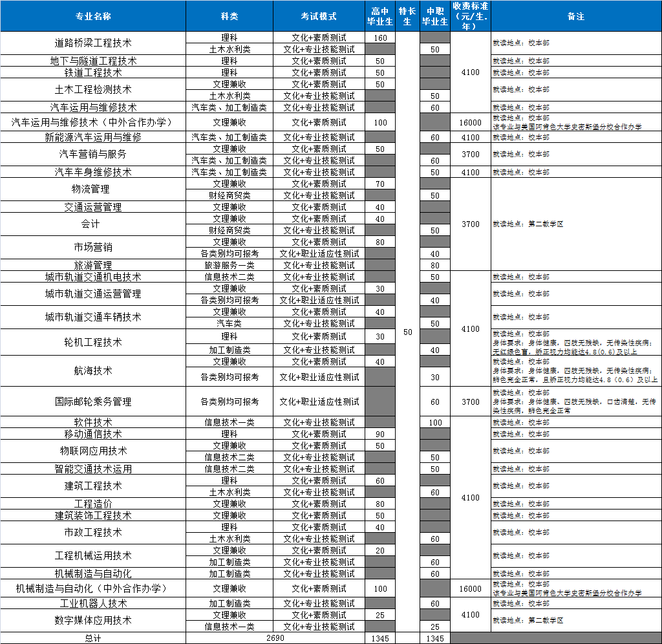
Task: Click the 汽车运用与维修技术（中外合作办学） cell
Action: 92,122
